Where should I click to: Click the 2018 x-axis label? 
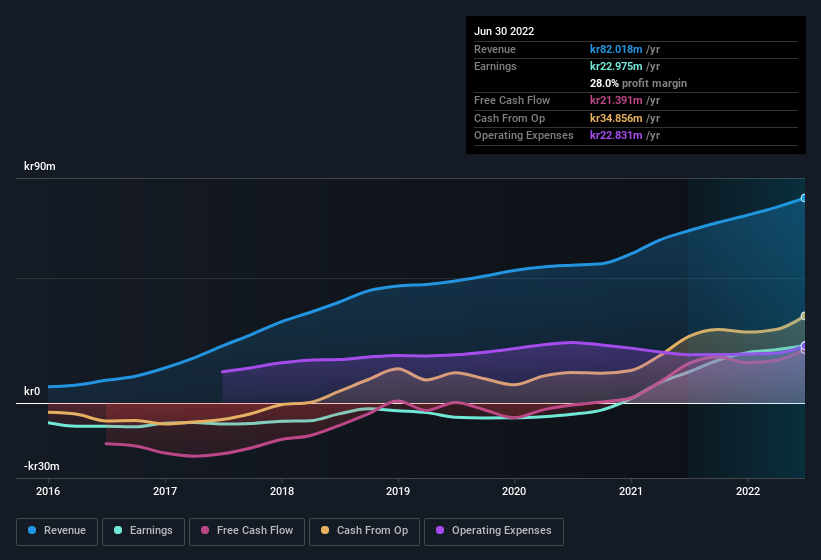pos(282,491)
